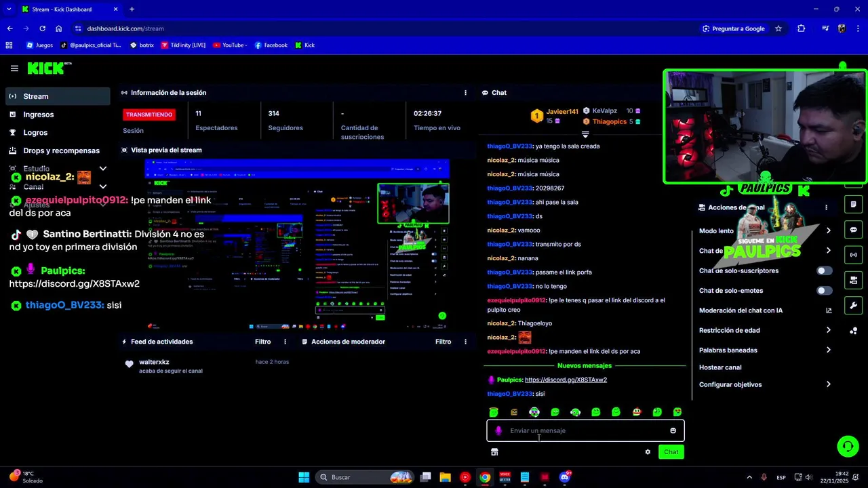Screen dimensions: 868x488
Task: Click the stream preview thumbnail
Action: [297, 244]
